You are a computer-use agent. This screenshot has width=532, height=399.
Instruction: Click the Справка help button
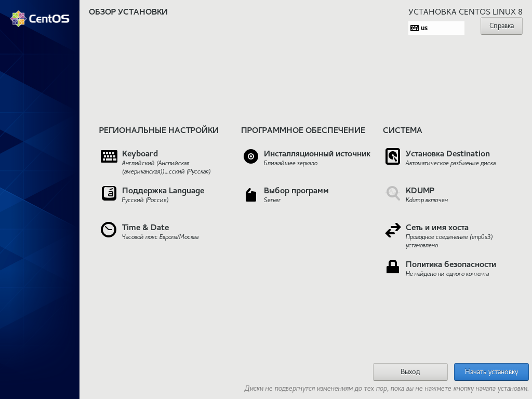[501, 26]
